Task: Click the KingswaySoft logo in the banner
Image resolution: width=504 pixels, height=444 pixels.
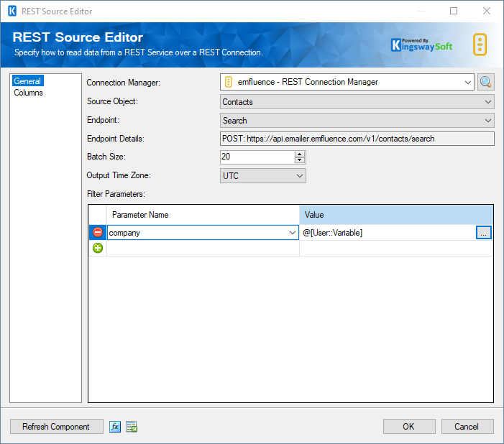Action: pyautogui.click(x=422, y=45)
